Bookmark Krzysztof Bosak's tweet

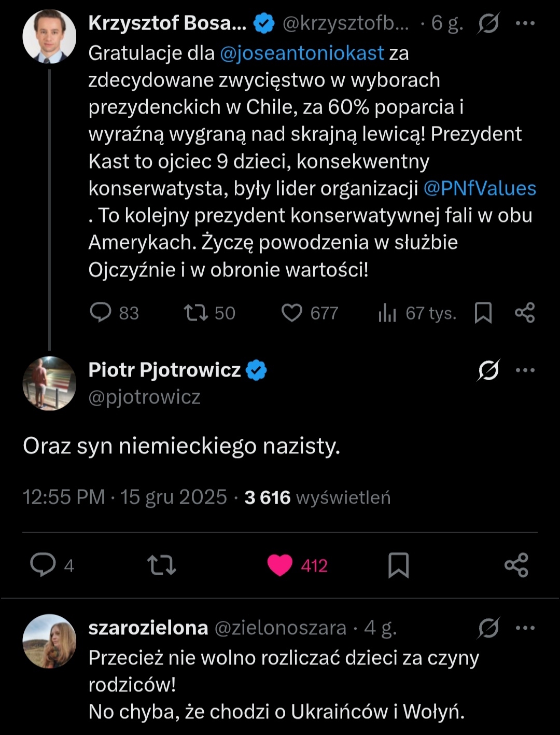click(x=483, y=313)
